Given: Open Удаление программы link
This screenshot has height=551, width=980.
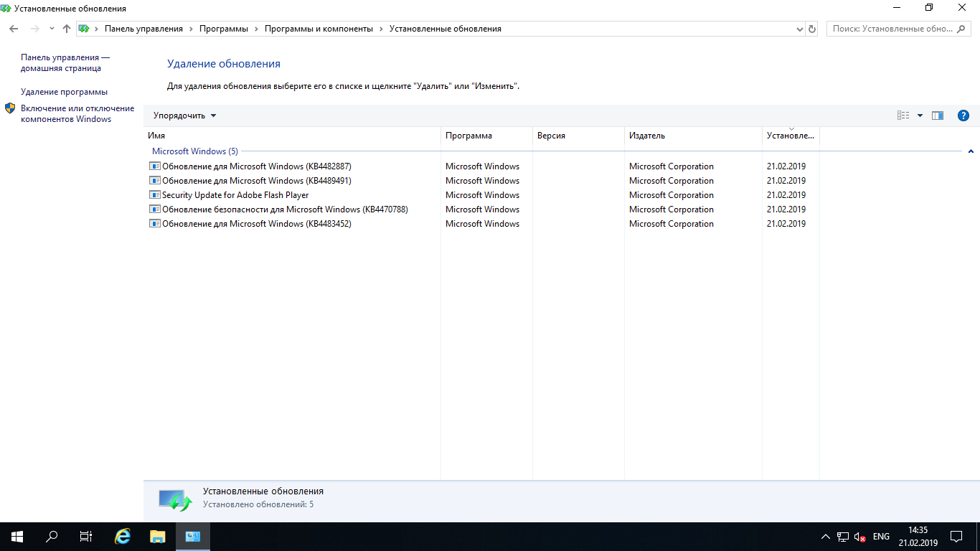Looking at the screenshot, I should (64, 92).
